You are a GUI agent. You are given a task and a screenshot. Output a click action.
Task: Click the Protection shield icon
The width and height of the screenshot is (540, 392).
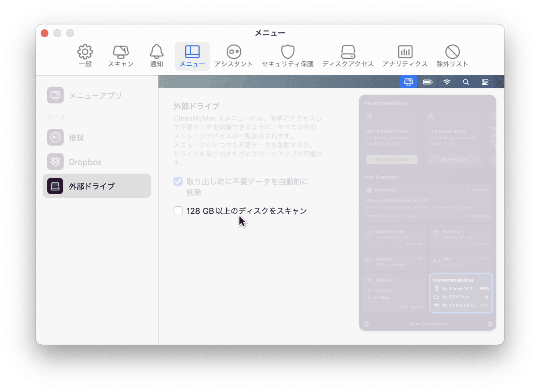[369, 190]
